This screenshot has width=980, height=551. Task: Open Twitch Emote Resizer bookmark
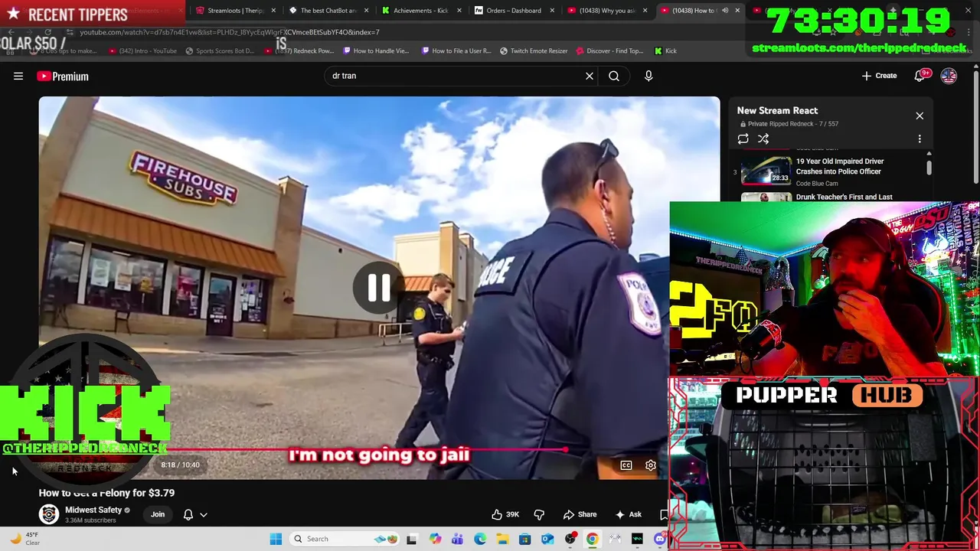coord(534,51)
